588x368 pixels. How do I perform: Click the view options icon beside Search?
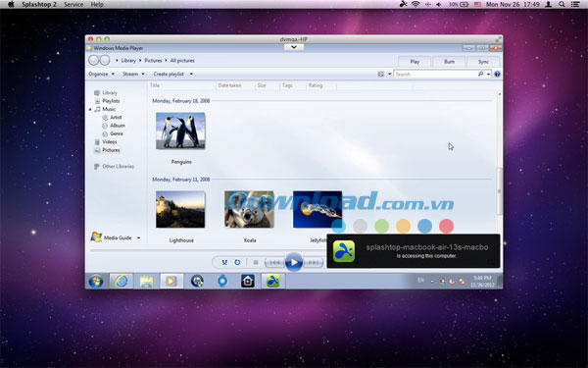[380, 74]
